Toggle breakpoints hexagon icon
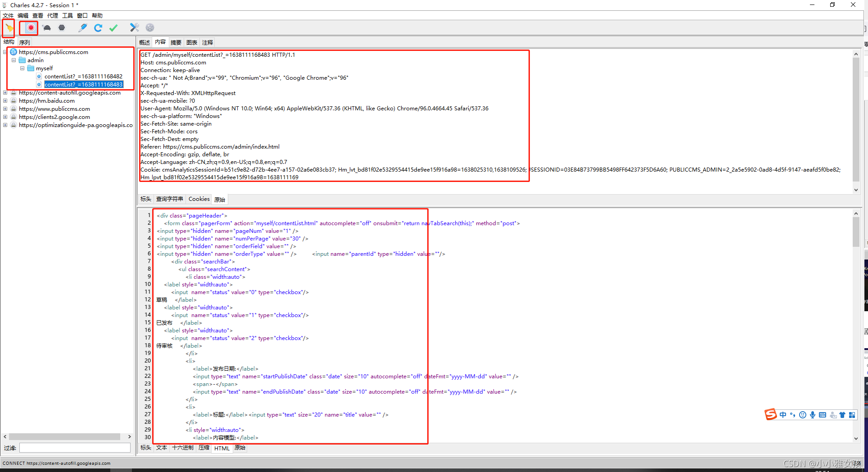 click(62, 28)
